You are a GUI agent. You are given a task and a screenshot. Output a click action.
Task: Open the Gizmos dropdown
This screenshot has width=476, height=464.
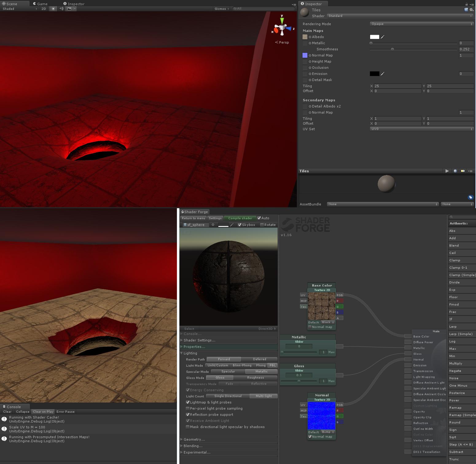click(x=222, y=9)
